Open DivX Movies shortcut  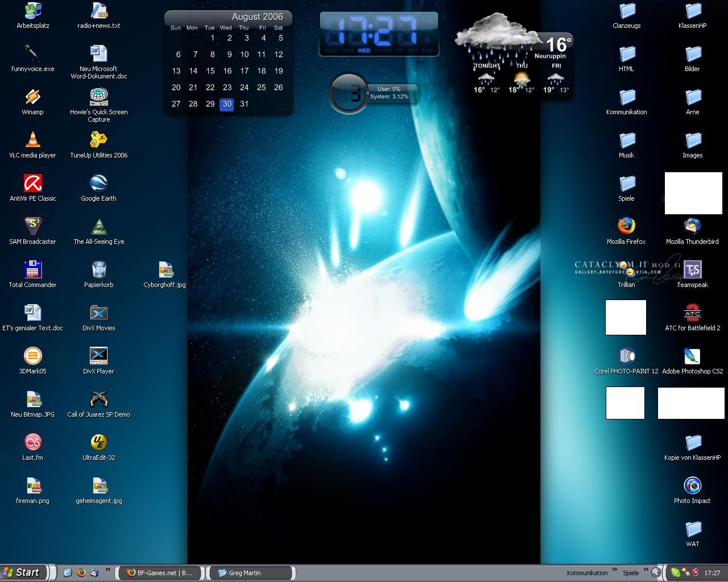click(99, 318)
